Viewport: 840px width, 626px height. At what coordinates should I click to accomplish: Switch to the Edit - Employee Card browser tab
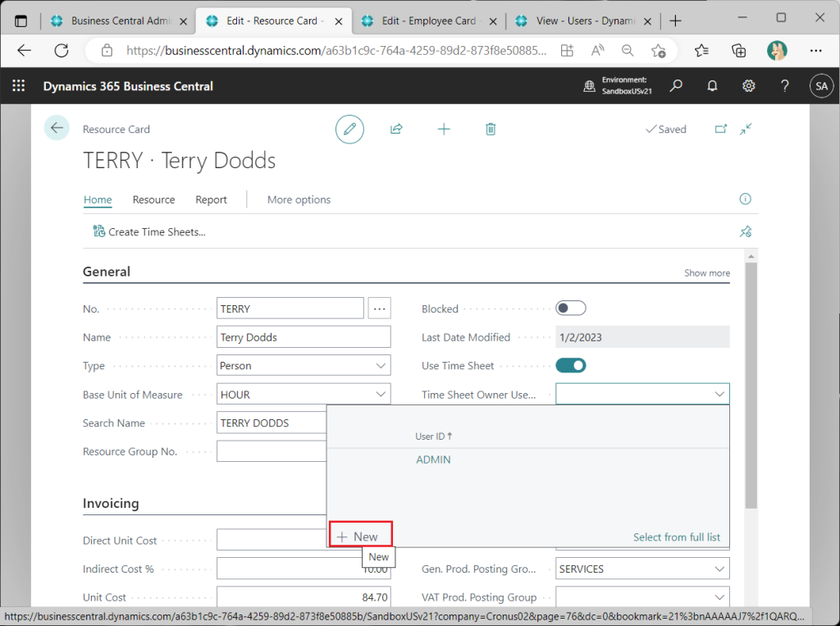tap(428, 21)
